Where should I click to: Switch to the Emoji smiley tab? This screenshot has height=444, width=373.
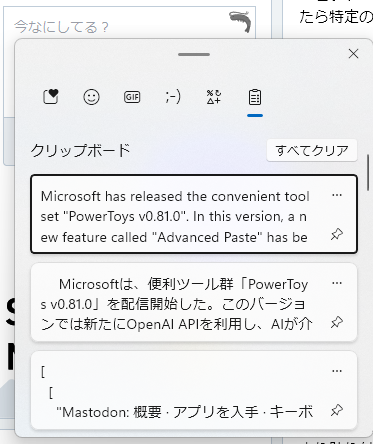pos(91,97)
